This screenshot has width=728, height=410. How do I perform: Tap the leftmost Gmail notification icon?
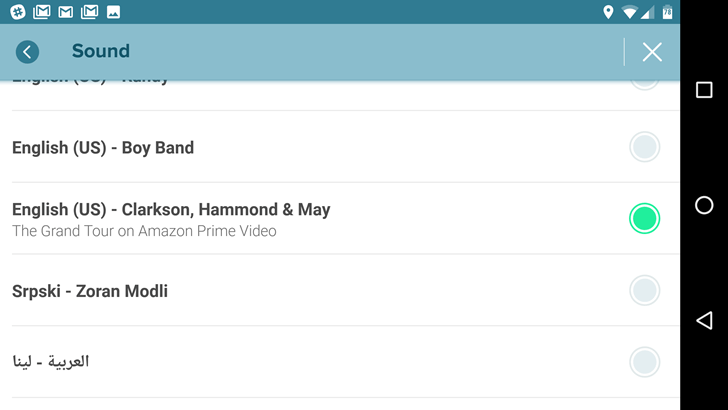tap(41, 12)
